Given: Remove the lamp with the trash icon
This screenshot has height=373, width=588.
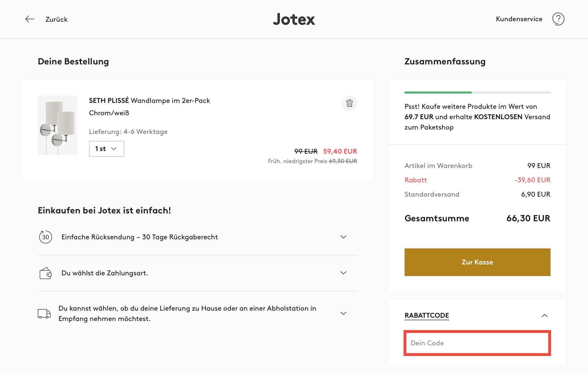Looking at the screenshot, I should pos(349,103).
